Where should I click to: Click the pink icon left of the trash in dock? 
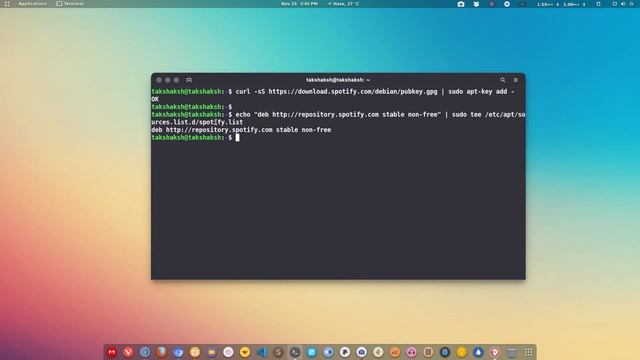click(495, 352)
